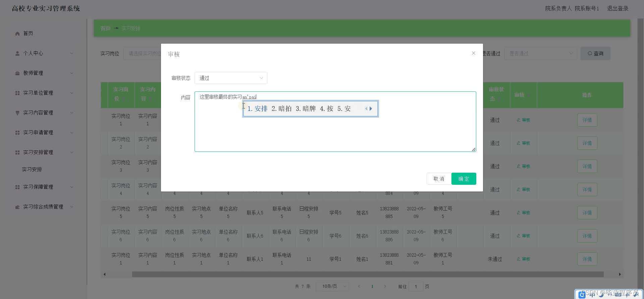Click 退出登录 in the header

618,8
